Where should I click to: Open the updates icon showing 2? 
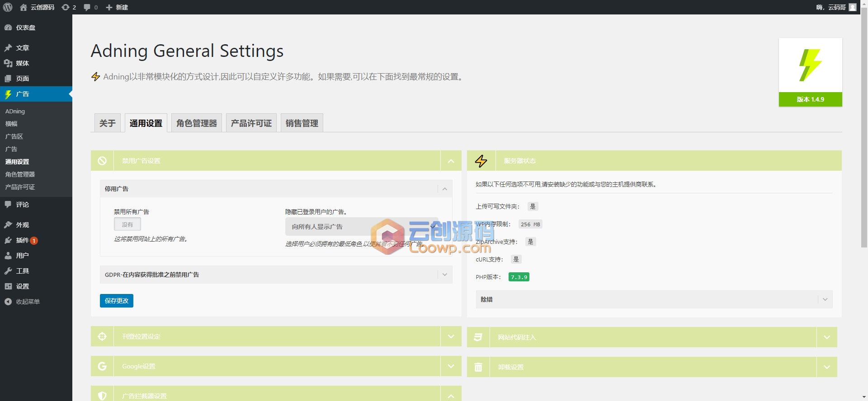(69, 7)
